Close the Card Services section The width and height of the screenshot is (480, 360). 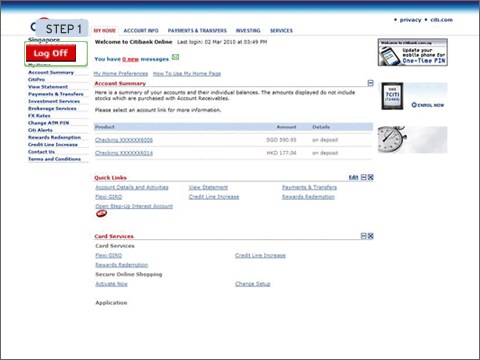(x=370, y=236)
